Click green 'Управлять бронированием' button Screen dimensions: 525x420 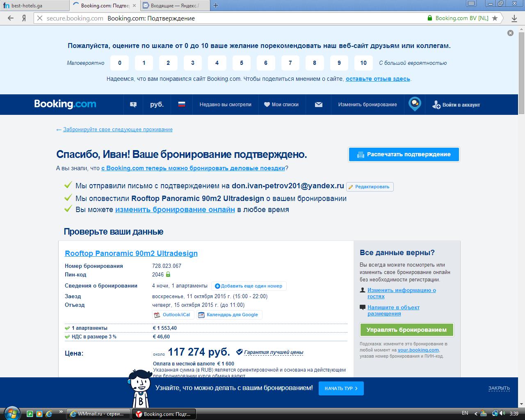pyautogui.click(x=406, y=330)
